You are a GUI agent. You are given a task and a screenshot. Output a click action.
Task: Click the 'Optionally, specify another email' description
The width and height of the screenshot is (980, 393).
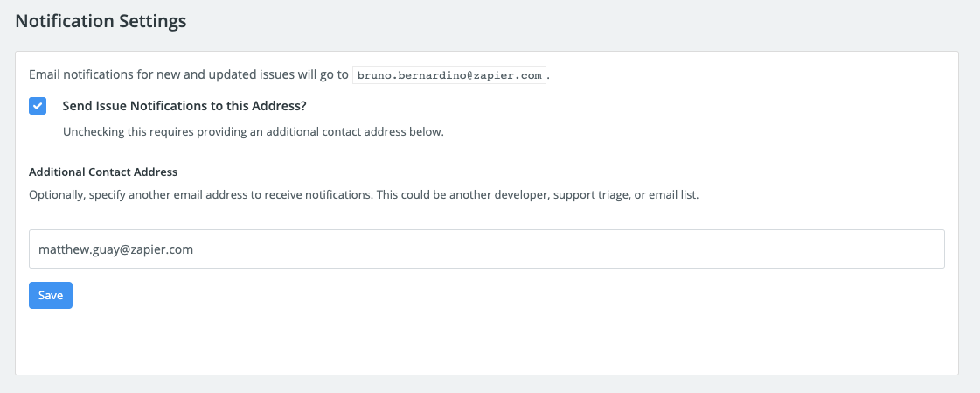tap(364, 194)
